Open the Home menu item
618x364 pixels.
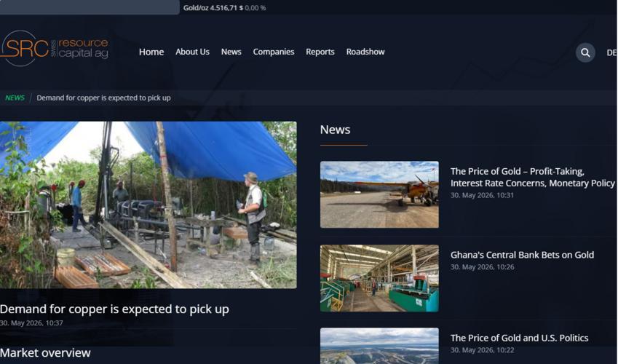(x=151, y=52)
